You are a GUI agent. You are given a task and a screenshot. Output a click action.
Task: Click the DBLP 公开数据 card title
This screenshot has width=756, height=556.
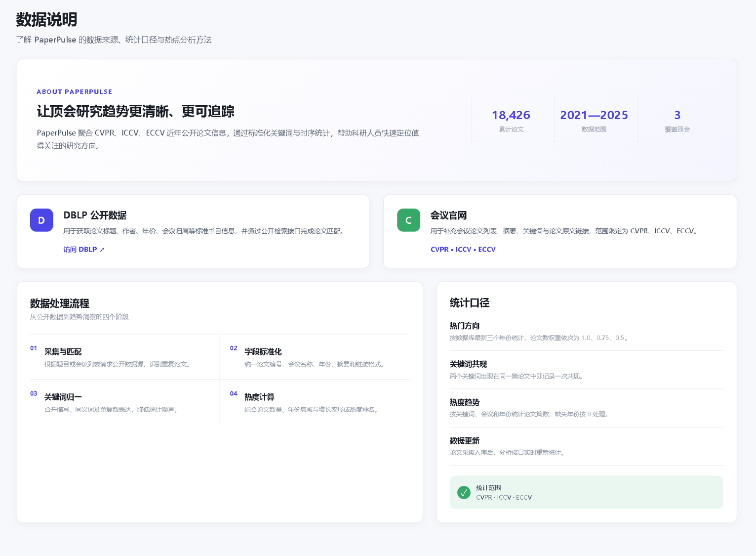(95, 215)
